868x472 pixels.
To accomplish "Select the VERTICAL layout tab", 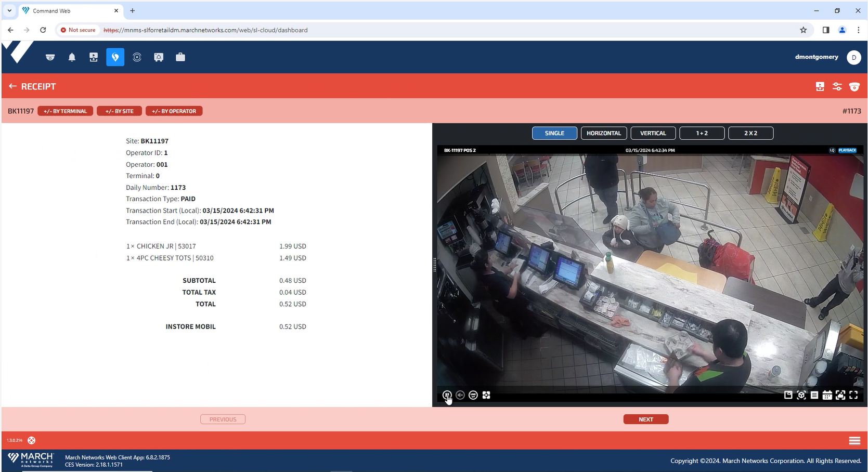I will (x=653, y=133).
